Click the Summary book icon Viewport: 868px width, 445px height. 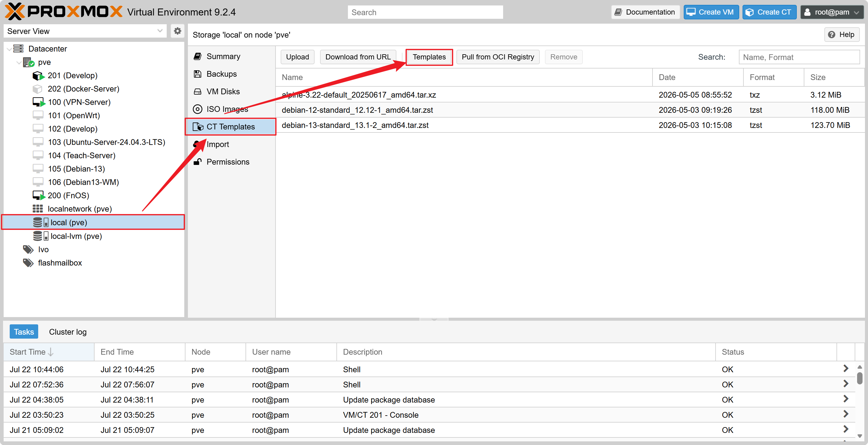pyautogui.click(x=198, y=56)
